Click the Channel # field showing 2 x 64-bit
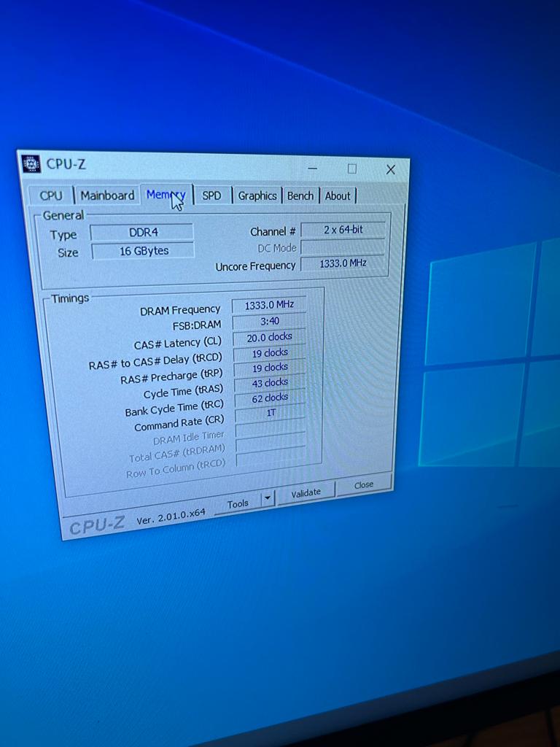This screenshot has width=560, height=747. (x=343, y=230)
